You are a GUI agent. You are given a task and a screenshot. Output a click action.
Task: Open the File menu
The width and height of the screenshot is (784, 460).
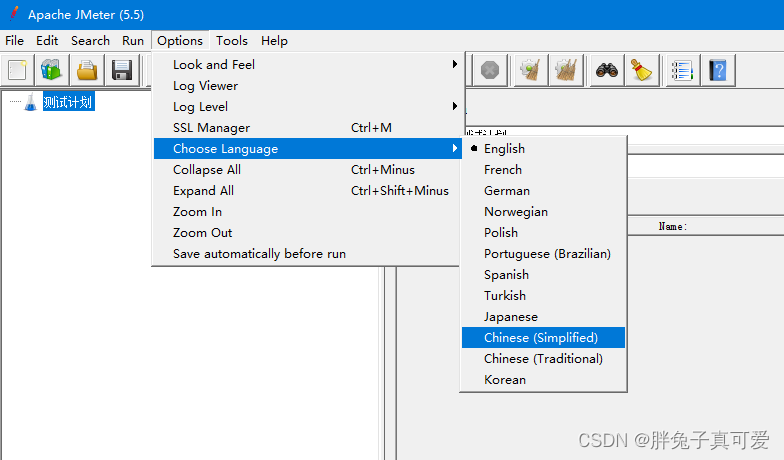tap(14, 40)
